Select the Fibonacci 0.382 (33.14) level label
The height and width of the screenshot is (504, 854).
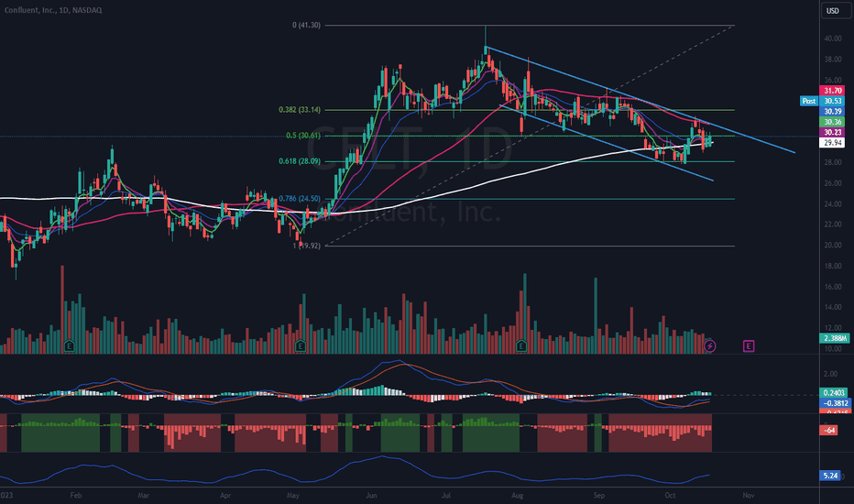point(300,110)
